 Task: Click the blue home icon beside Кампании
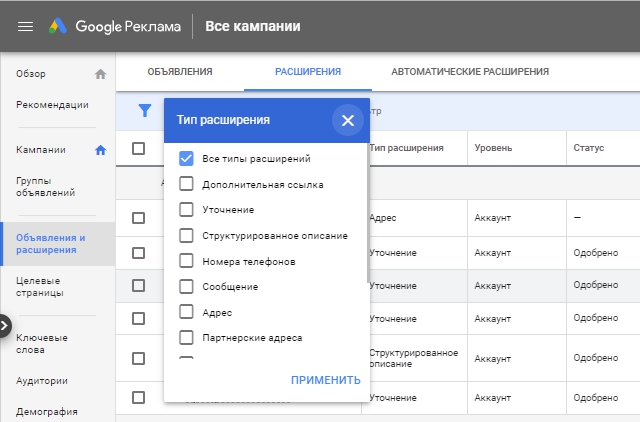(100, 150)
